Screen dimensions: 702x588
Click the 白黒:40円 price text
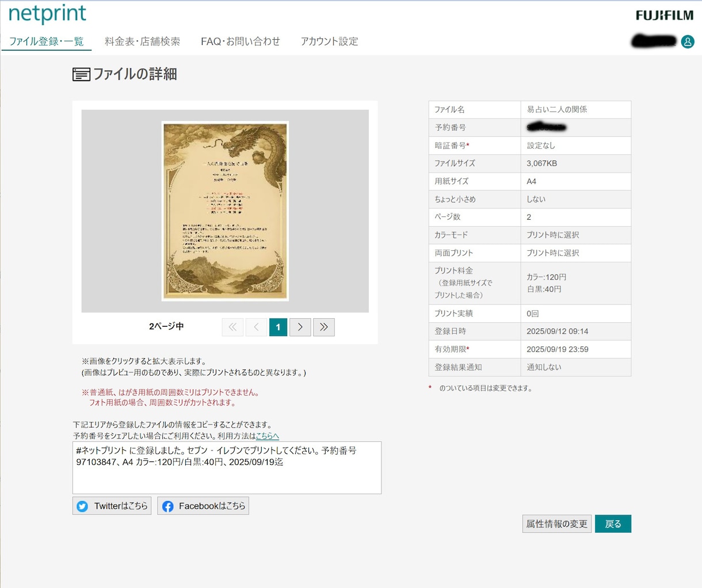coord(544,289)
